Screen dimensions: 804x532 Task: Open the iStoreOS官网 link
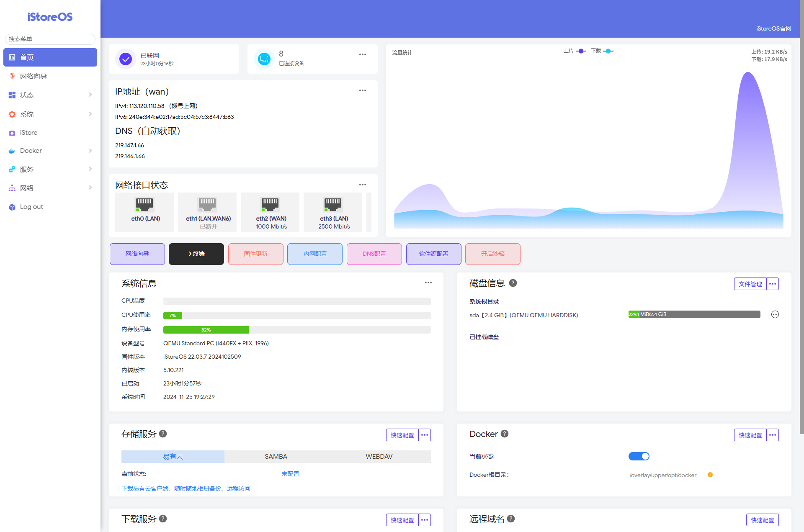pyautogui.click(x=773, y=28)
